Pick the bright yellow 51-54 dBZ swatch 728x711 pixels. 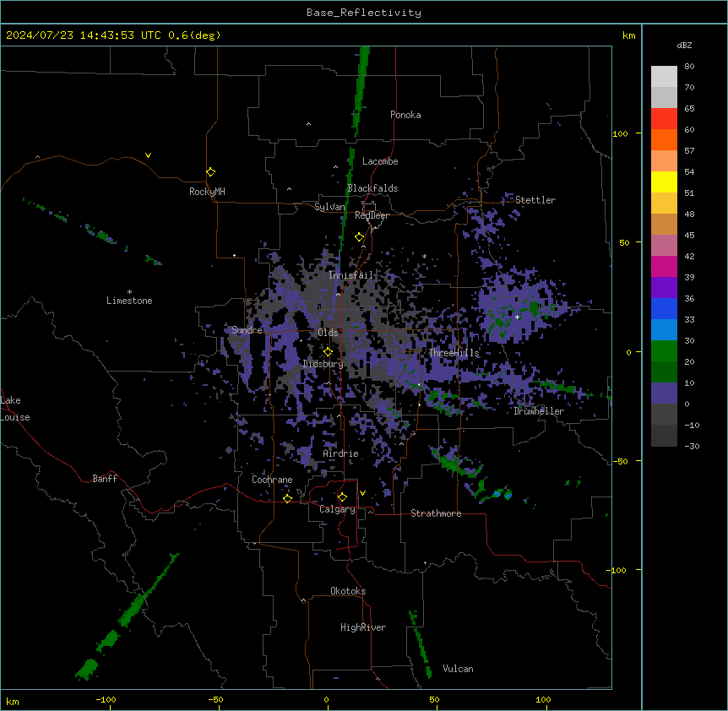pos(664,182)
